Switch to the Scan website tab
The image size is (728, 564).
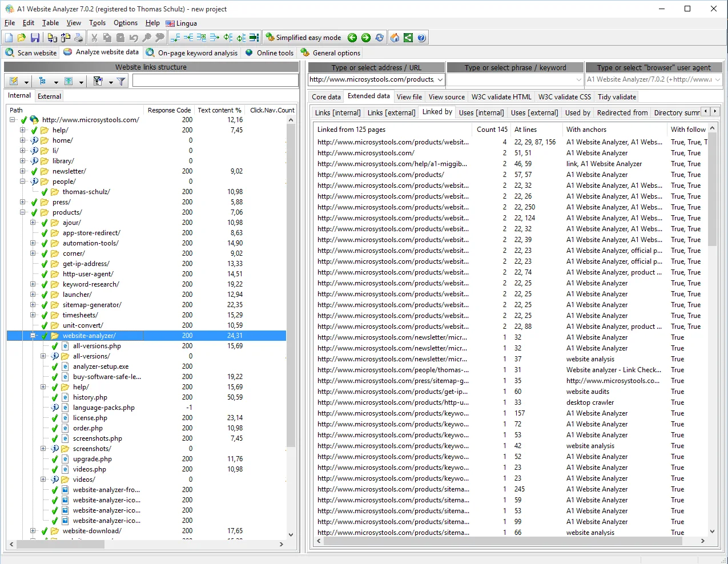click(x=31, y=53)
